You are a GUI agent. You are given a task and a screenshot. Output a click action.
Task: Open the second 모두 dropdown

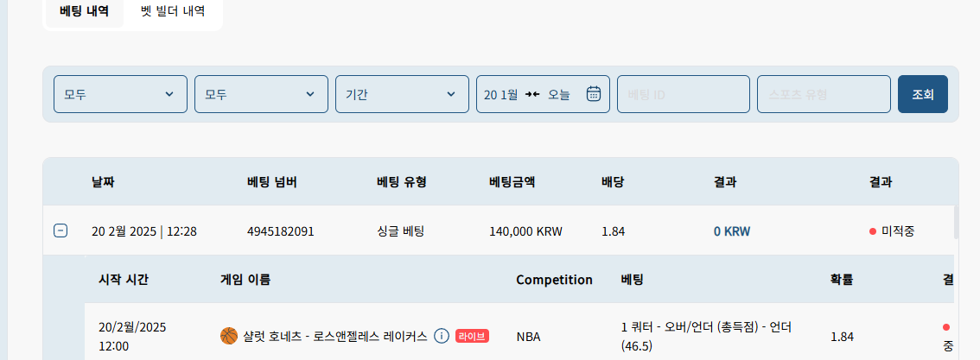tap(261, 94)
